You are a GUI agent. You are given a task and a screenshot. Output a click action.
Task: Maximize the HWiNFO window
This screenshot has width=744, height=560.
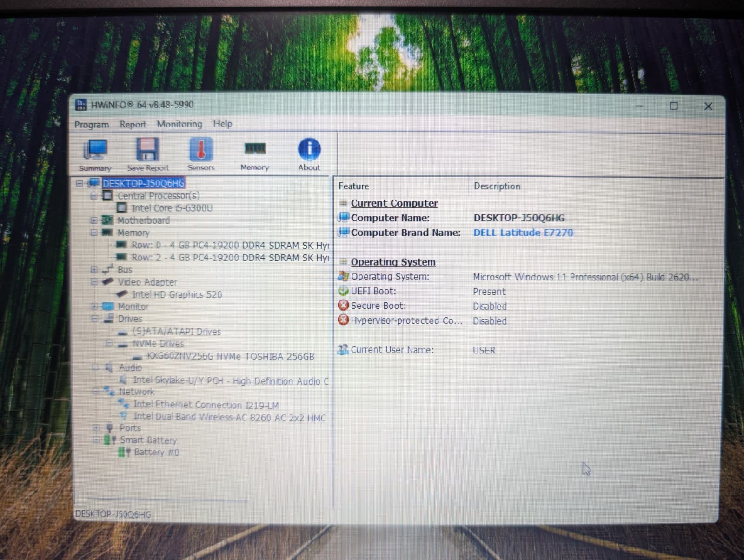[x=673, y=106]
